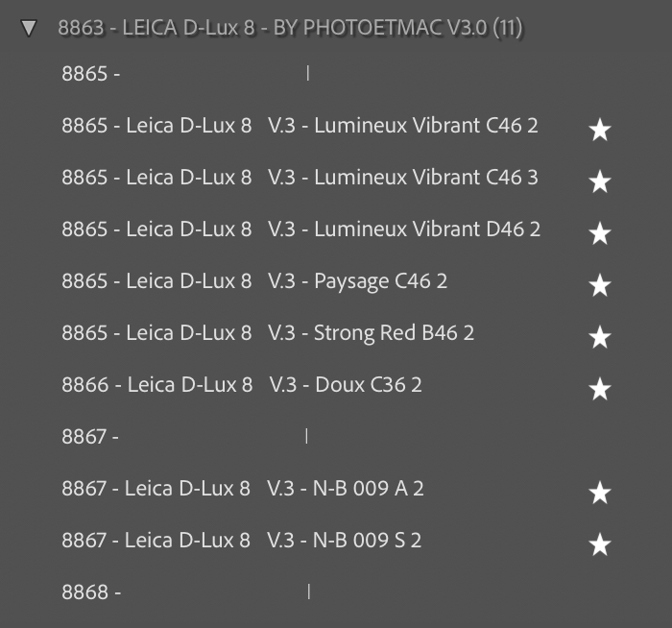
Task: Toggle the favorite star on Doux C36 2
Action: tap(600, 389)
